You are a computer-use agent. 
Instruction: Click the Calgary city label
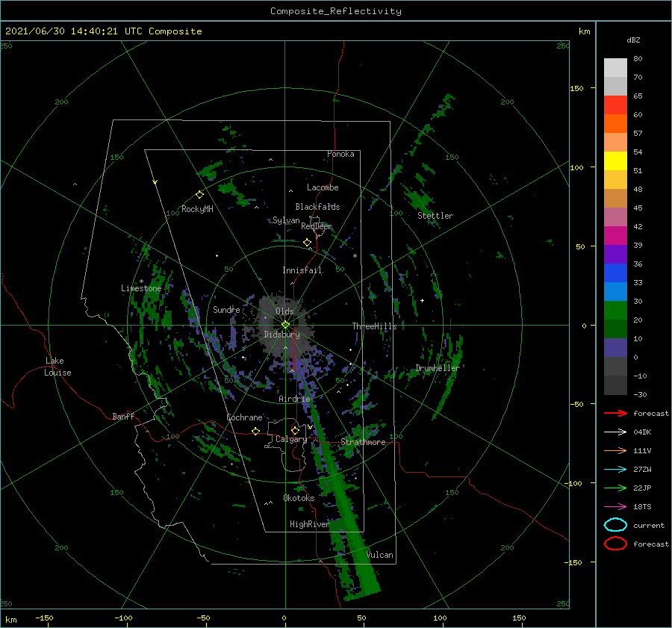291,439
